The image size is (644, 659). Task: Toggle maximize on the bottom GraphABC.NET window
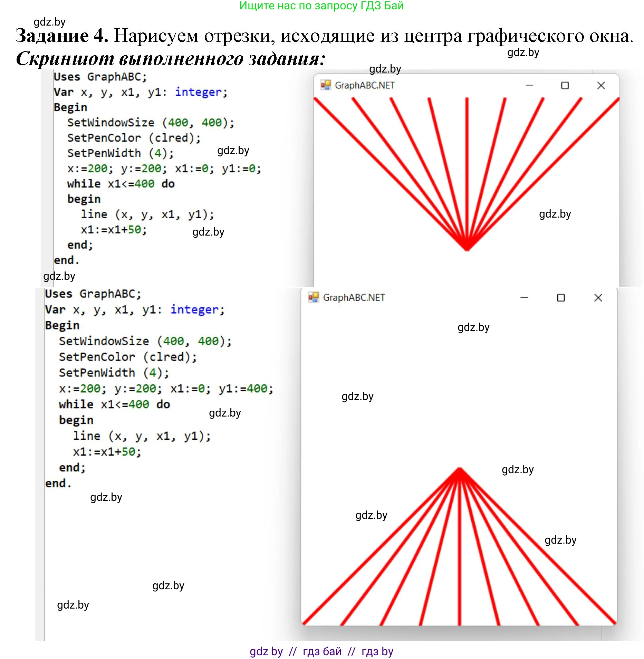(561, 297)
